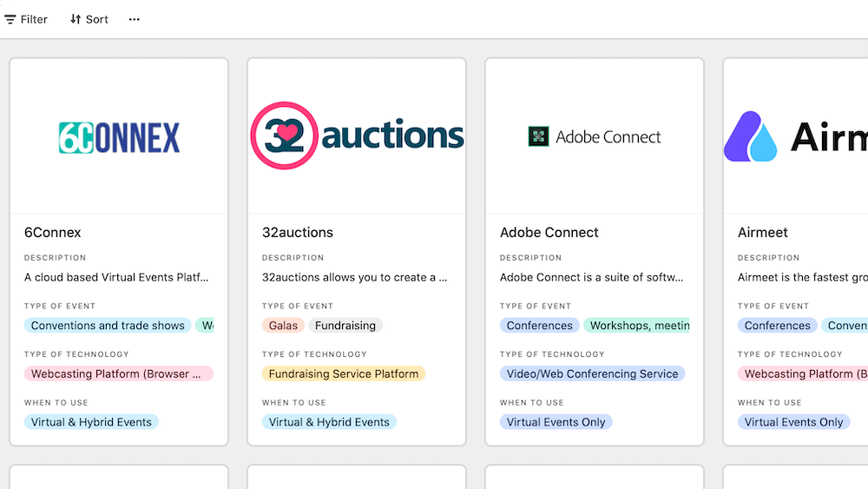Select Conventions and trade shows tag
The height and width of the screenshot is (489, 868).
(108, 326)
